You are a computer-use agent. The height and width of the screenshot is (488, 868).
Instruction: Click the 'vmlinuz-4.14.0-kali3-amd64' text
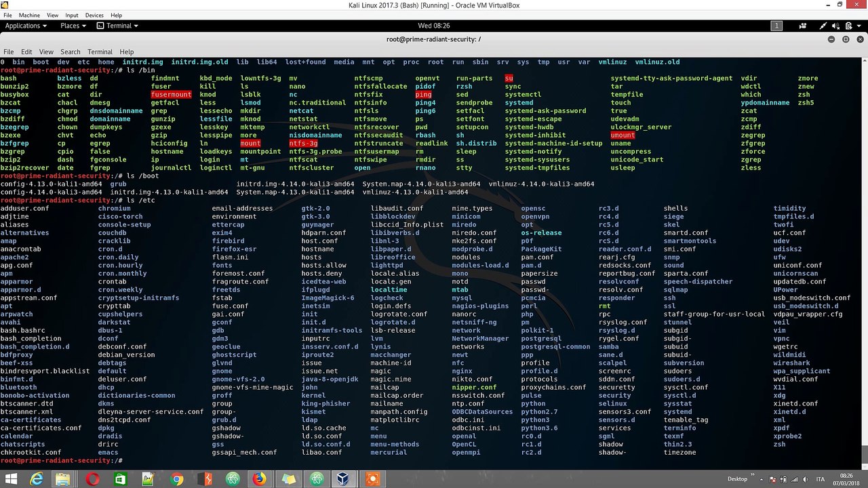(541, 184)
